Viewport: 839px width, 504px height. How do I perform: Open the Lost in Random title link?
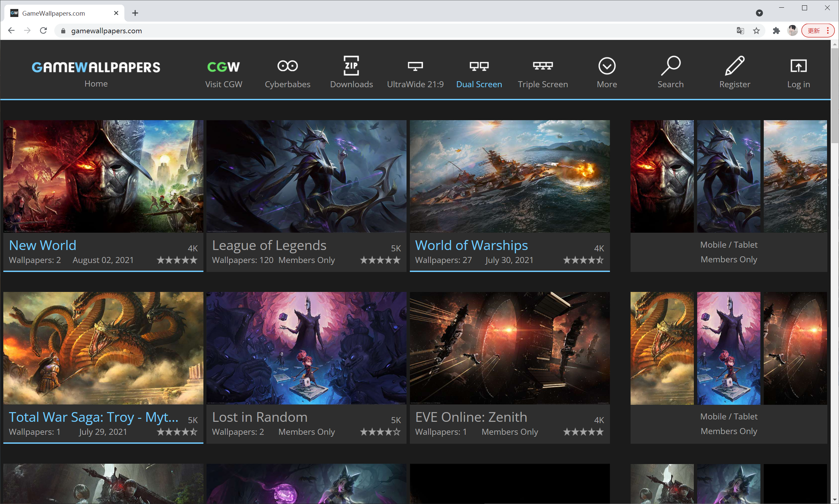[259, 417]
